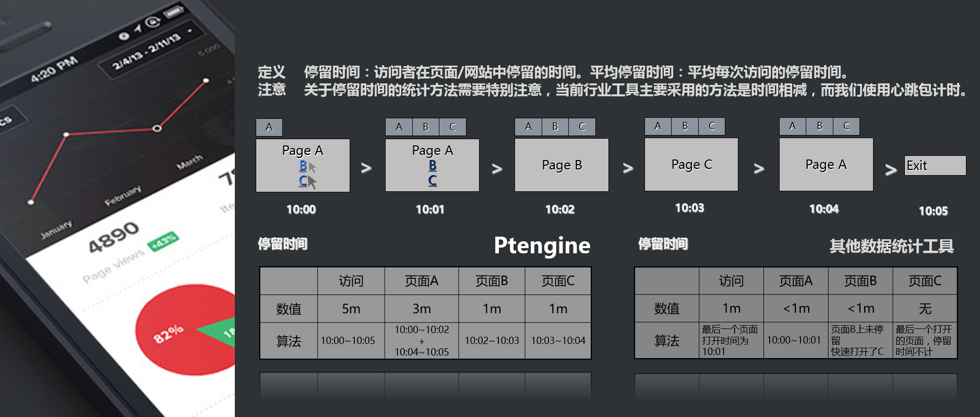Click the 10:03~10:04 algorithm cell
980x417 pixels.
pos(558,341)
